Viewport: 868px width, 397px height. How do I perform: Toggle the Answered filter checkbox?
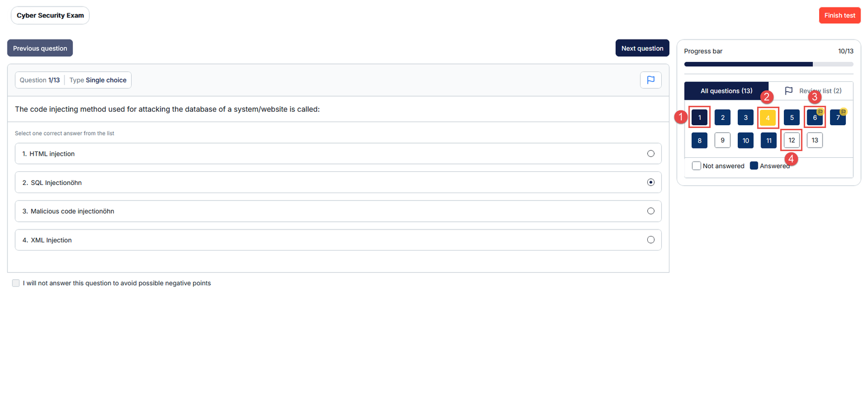(754, 165)
